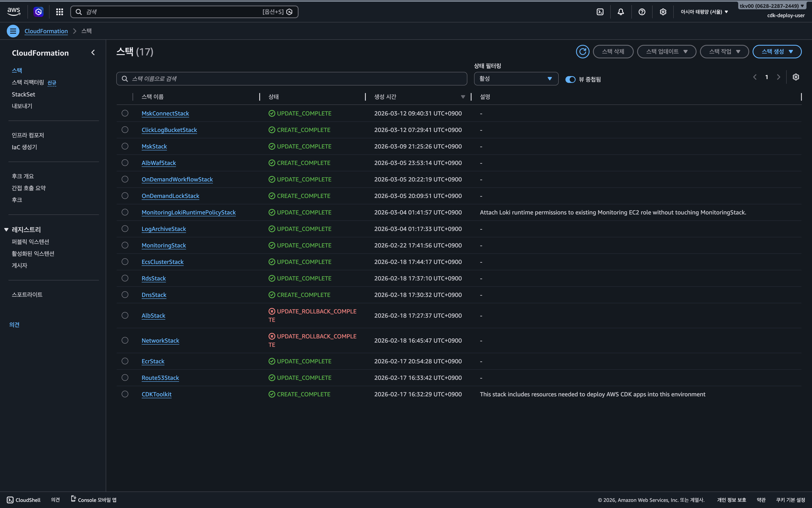Click the refresh stacks icon button
This screenshot has height=508, width=812.
click(582, 52)
